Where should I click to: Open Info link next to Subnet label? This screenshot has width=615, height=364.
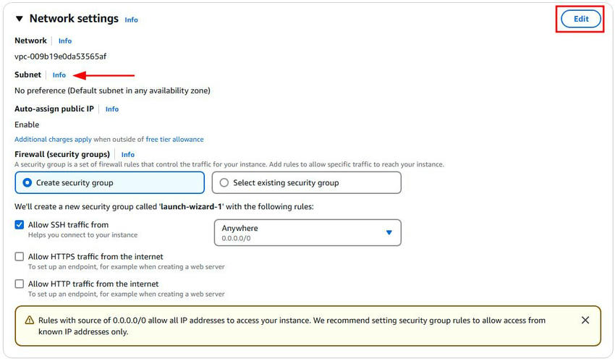(59, 75)
